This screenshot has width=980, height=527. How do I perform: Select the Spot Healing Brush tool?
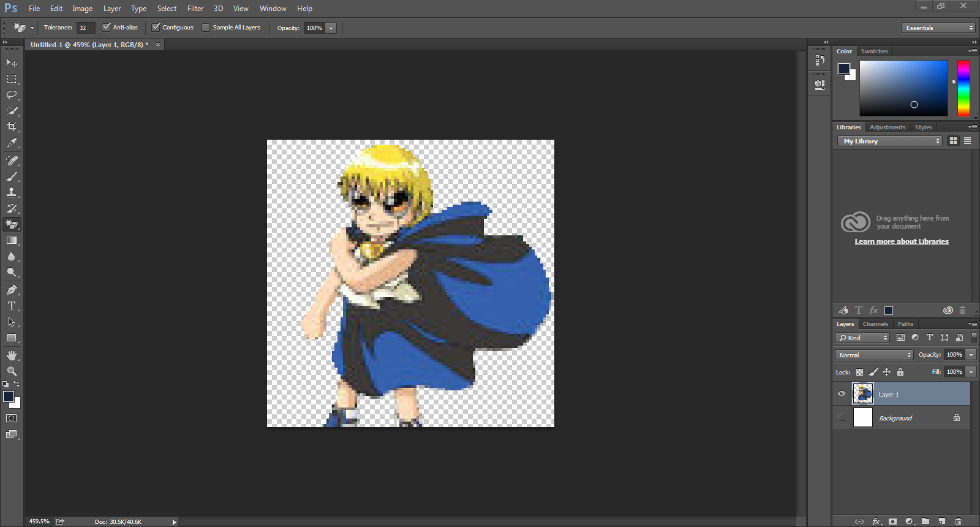coord(12,161)
